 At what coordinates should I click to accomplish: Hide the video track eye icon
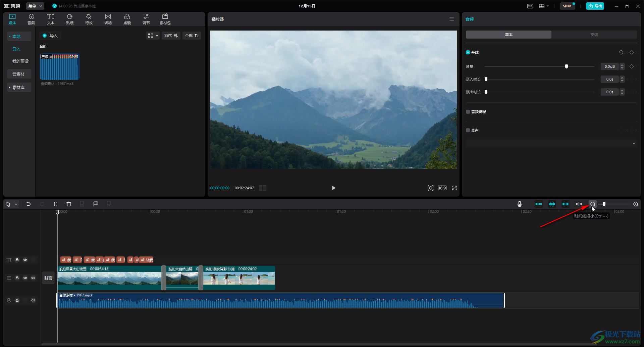tap(25, 278)
